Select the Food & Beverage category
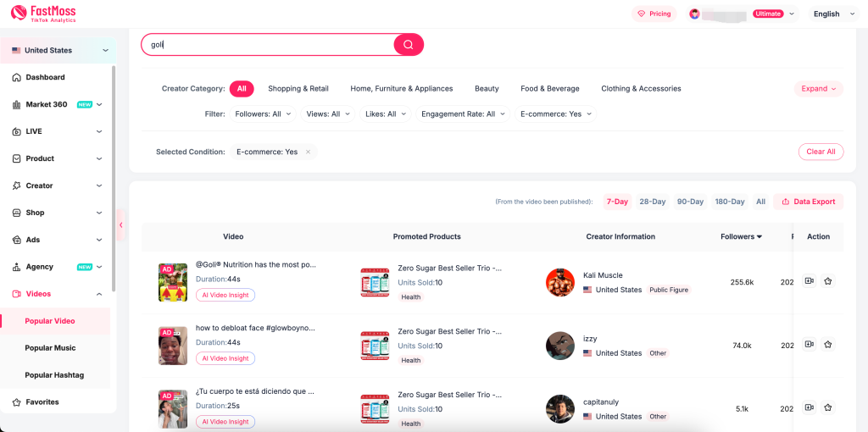Viewport: 868px width, 432px height. click(549, 88)
